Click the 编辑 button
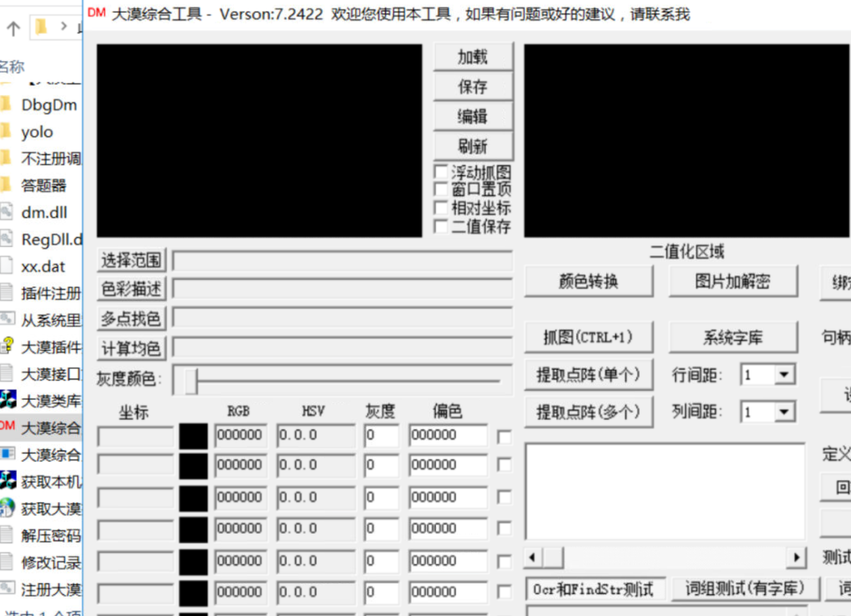Image resolution: width=851 pixels, height=616 pixels. point(473,116)
